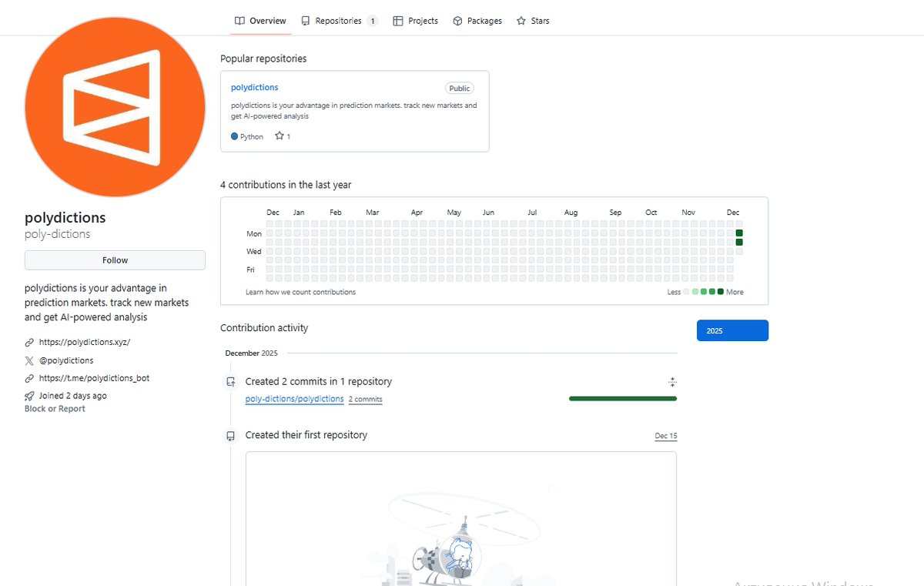Select the 2025 year filter button
Viewport: 924px width, 586px height.
[732, 330]
